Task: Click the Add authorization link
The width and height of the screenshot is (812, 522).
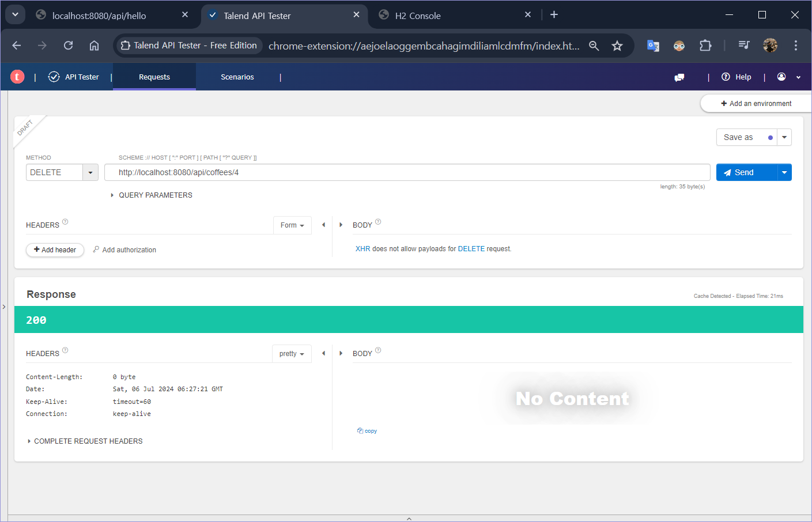Action: [x=124, y=249]
